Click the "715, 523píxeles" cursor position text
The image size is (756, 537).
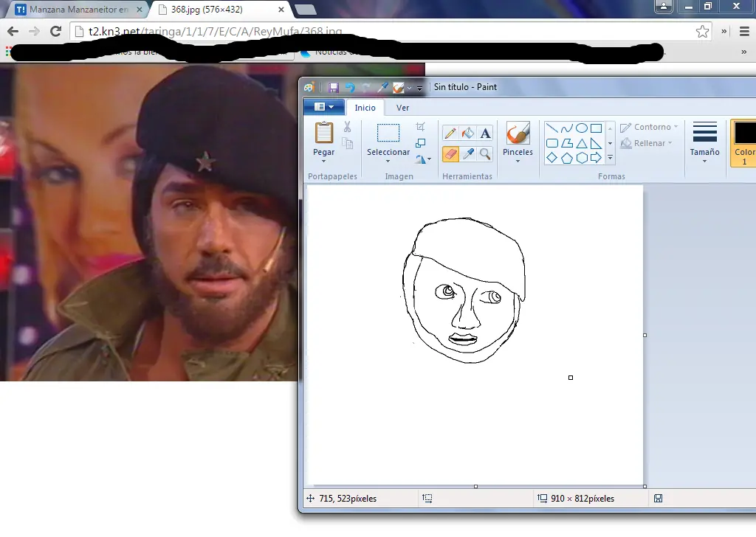click(x=348, y=499)
